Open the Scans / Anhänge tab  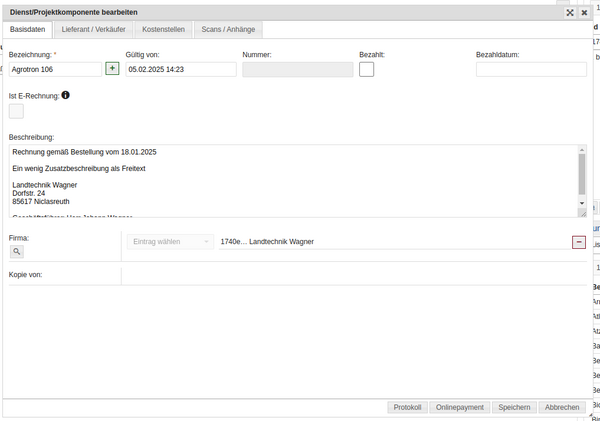[x=227, y=30]
